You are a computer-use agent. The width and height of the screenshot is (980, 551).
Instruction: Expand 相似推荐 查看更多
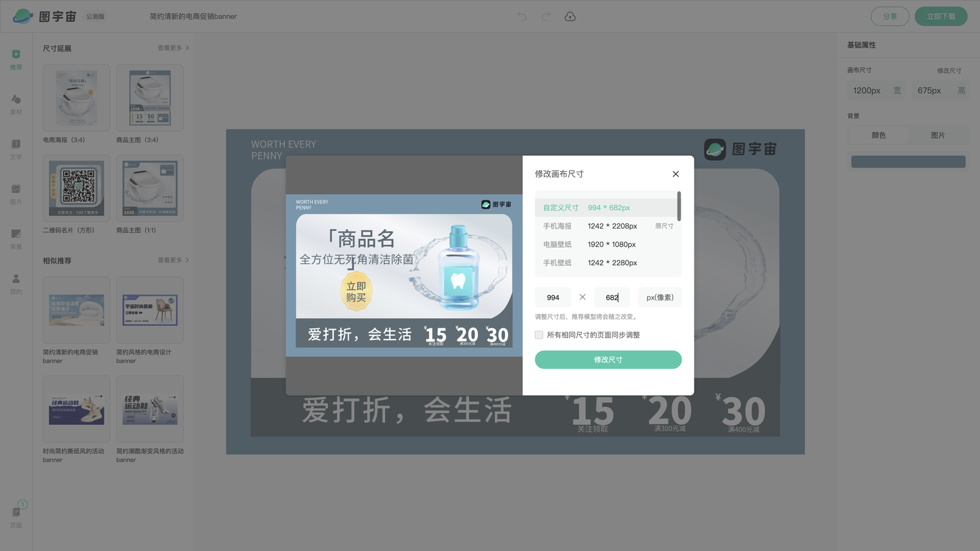173,260
